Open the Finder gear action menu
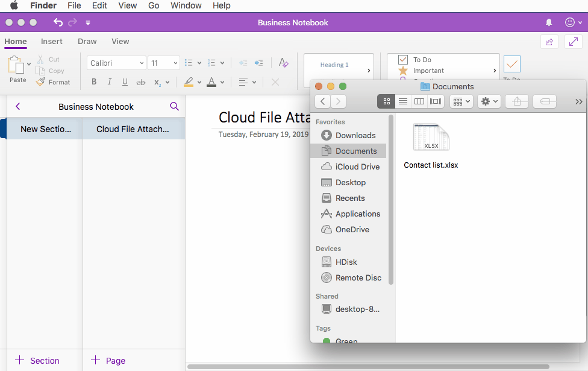This screenshot has height=371, width=588. click(x=489, y=101)
